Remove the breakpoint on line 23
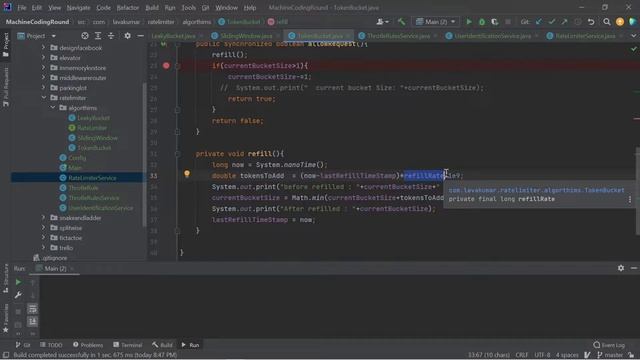The width and height of the screenshot is (640, 360). coord(166,65)
